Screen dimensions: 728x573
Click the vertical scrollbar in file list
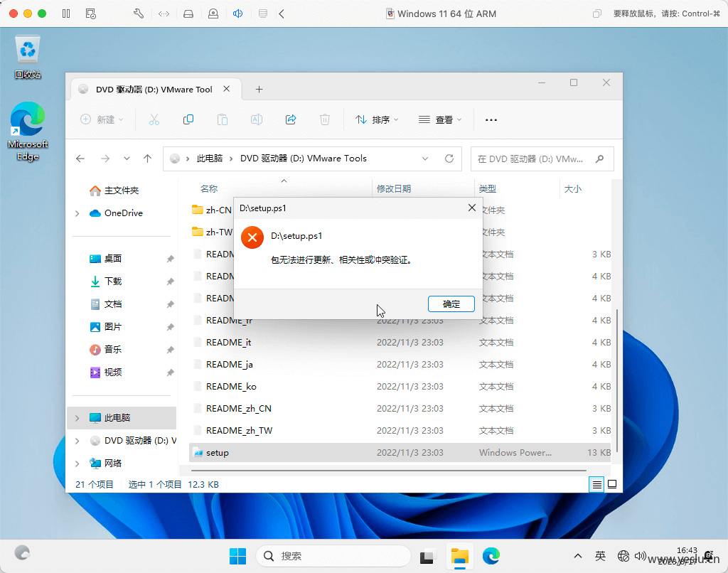pyautogui.click(x=616, y=381)
